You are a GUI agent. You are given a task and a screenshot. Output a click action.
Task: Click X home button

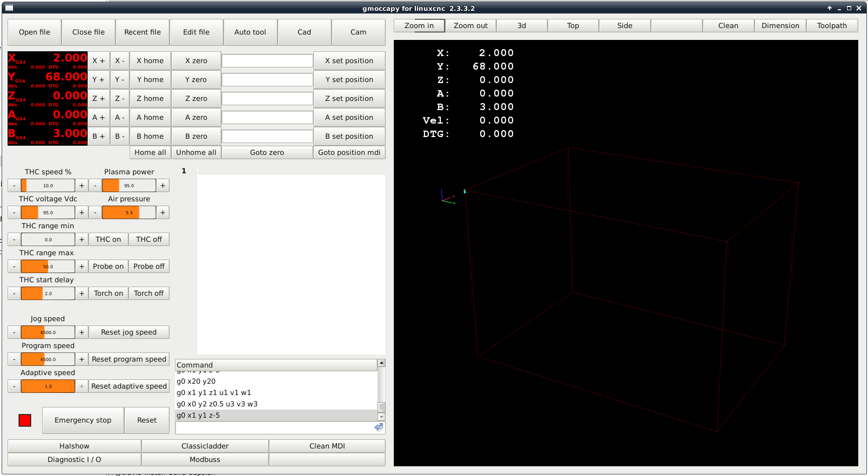pyautogui.click(x=150, y=61)
